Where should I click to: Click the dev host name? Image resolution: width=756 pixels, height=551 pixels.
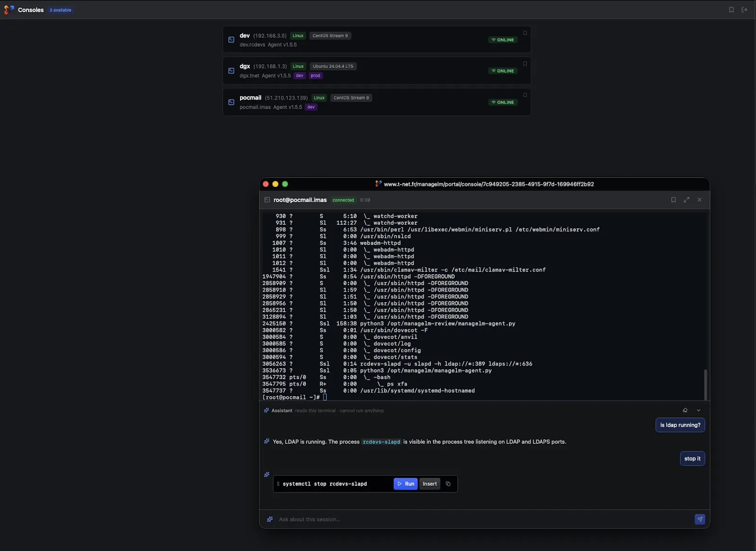245,35
